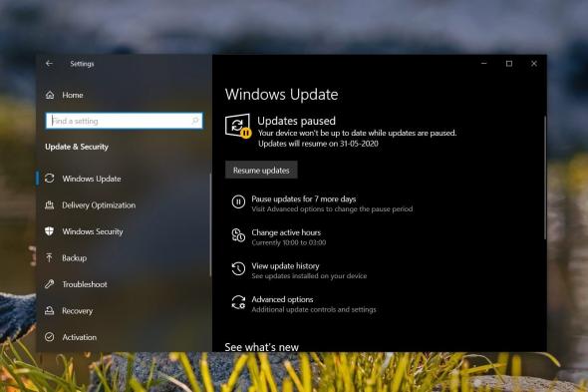The image size is (588, 392).
Task: Click the Delivery Optimization icon
Action: (x=50, y=205)
